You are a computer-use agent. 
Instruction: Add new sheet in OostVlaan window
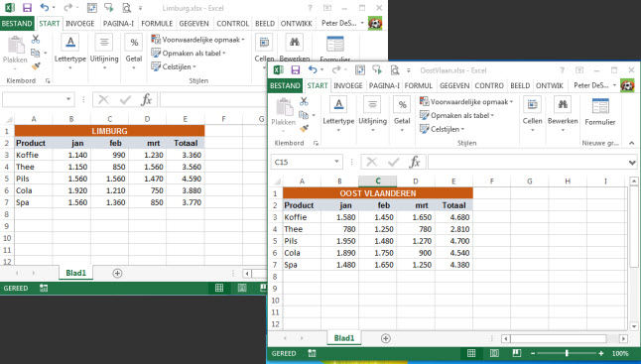tap(386, 338)
